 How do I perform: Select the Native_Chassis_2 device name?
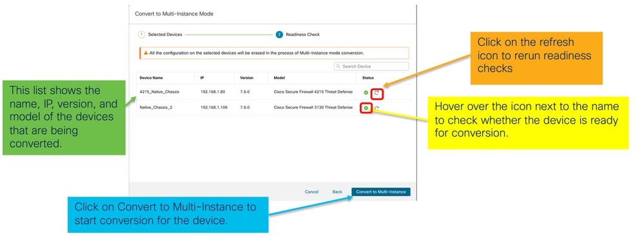click(x=157, y=107)
